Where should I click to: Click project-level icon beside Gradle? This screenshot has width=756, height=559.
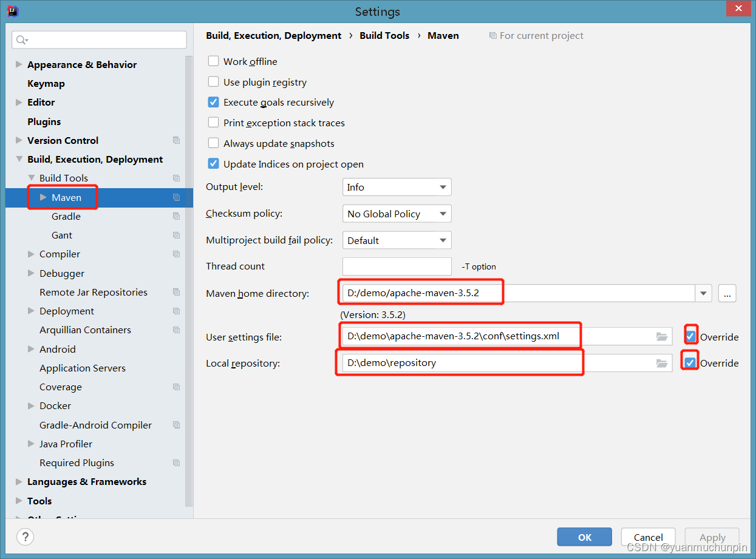pos(176,216)
